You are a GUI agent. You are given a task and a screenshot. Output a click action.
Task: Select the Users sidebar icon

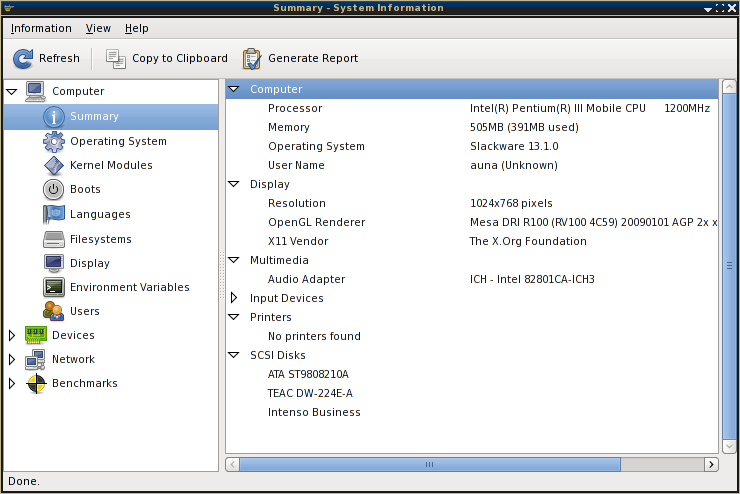point(53,311)
